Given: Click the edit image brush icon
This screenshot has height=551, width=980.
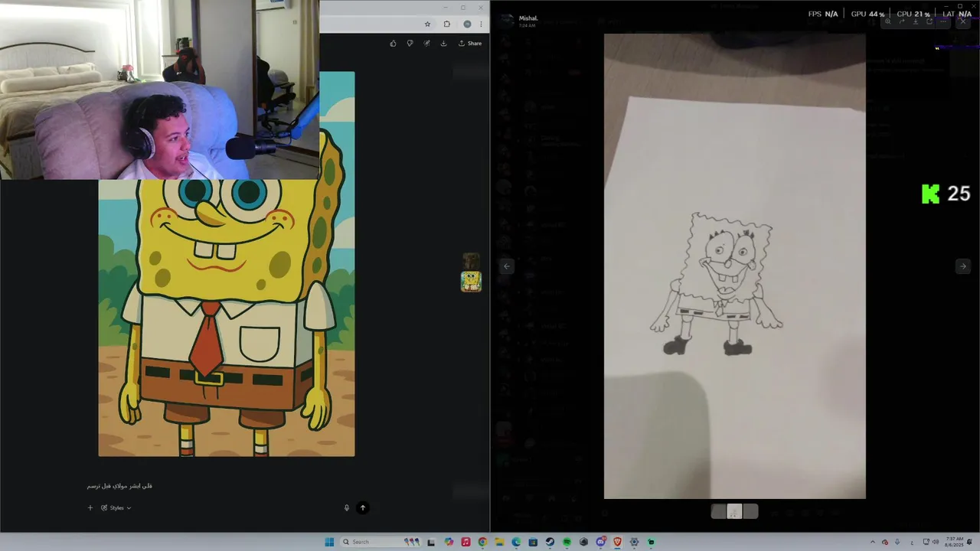Looking at the screenshot, I should tap(427, 44).
